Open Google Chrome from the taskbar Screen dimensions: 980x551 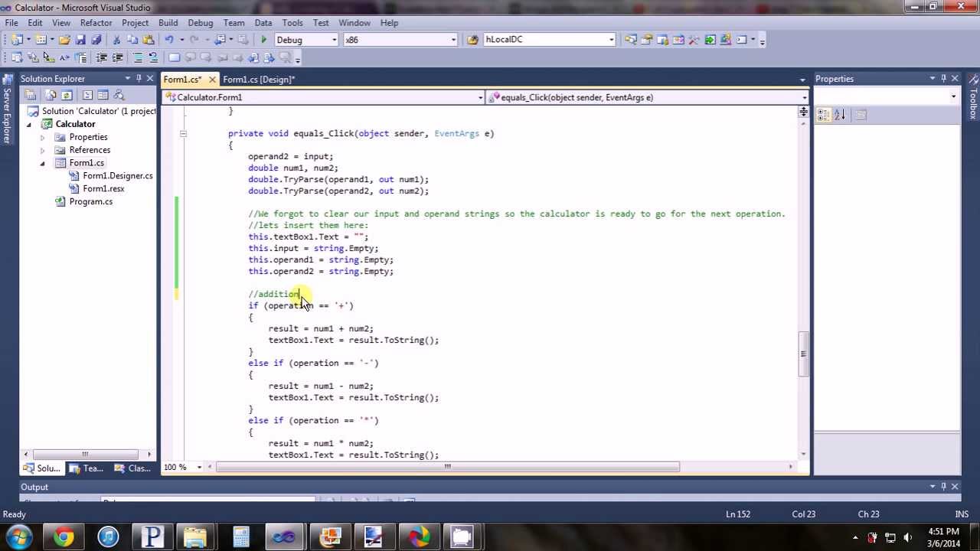pyautogui.click(x=64, y=537)
